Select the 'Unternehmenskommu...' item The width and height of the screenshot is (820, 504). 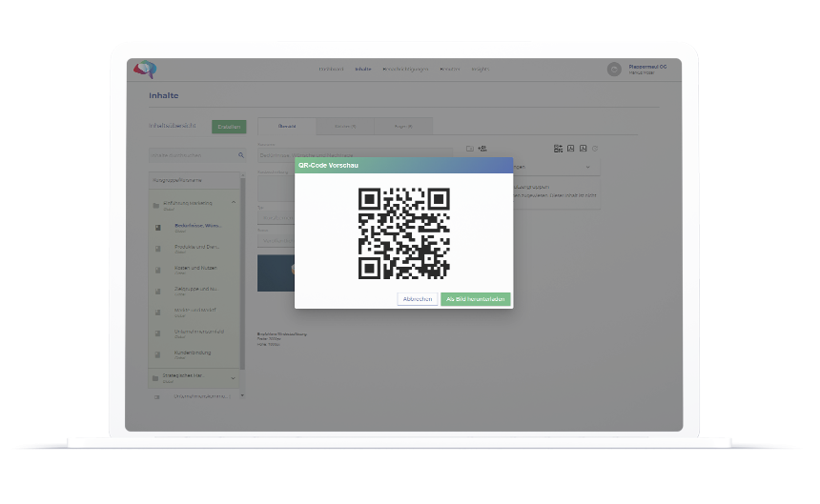click(202, 396)
